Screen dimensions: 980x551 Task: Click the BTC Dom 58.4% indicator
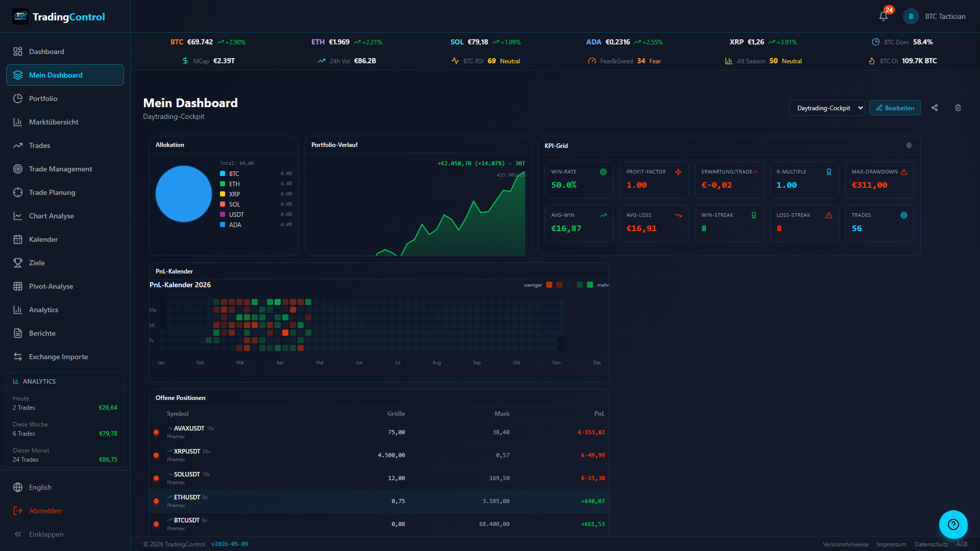(902, 42)
